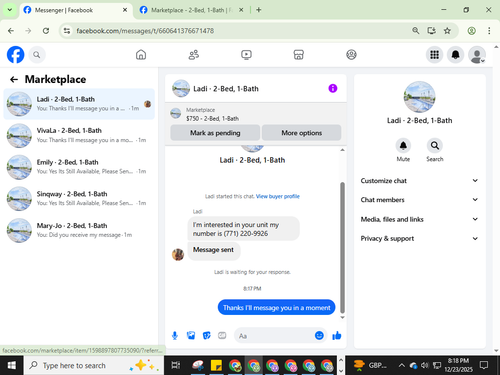Screen dimensions: 500x375
Task: Reload the page
Action: pos(46,31)
